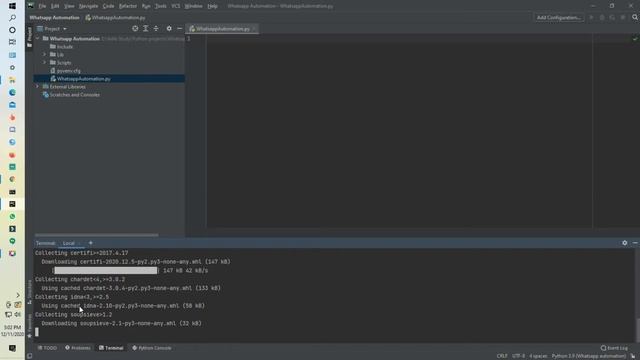Open Windows Start menu
640x360 pixels.
12,6
